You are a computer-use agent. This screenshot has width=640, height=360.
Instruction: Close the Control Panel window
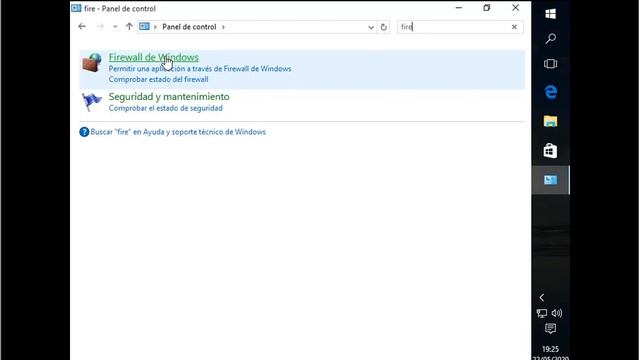(516, 8)
